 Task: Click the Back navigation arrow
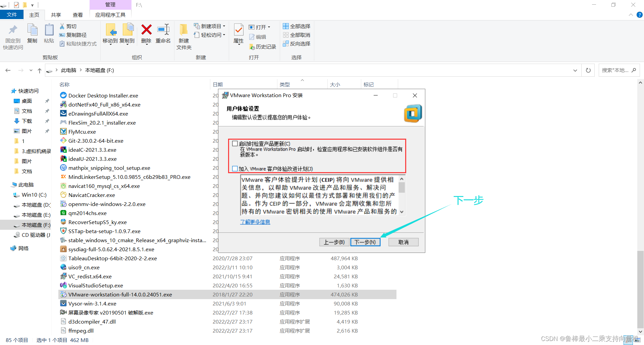pos(8,70)
